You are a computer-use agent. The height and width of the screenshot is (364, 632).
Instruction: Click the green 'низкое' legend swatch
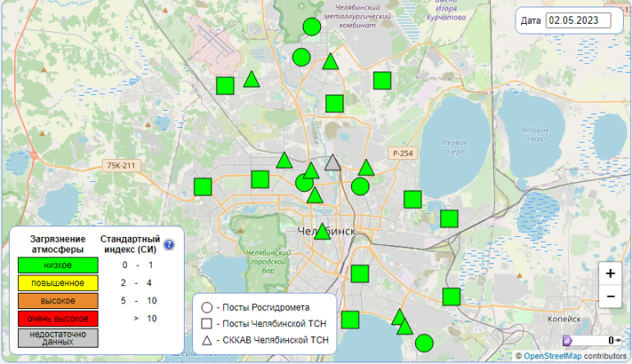pyautogui.click(x=58, y=265)
